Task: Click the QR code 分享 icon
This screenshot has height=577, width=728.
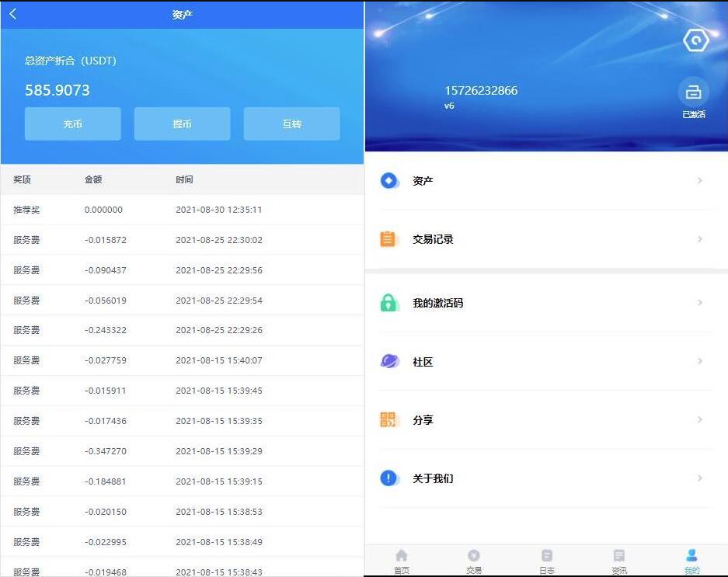Action: (388, 420)
